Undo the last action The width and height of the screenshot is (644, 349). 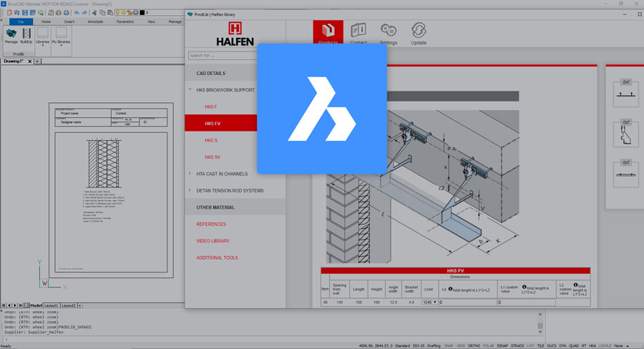pos(77,13)
